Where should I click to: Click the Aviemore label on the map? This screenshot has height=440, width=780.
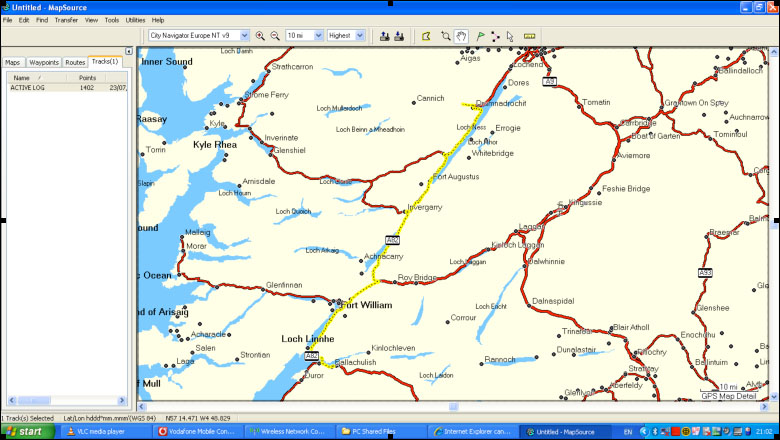(633, 156)
